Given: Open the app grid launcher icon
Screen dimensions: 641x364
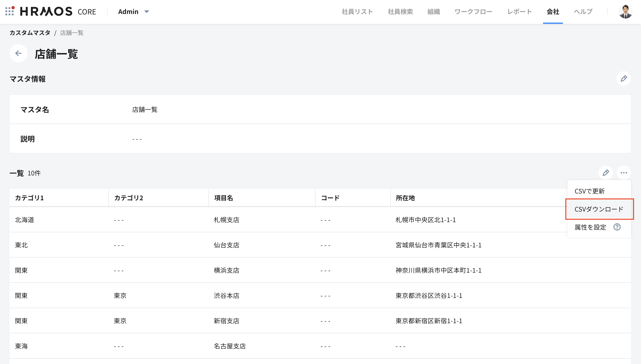Looking at the screenshot, I should tap(9, 11).
